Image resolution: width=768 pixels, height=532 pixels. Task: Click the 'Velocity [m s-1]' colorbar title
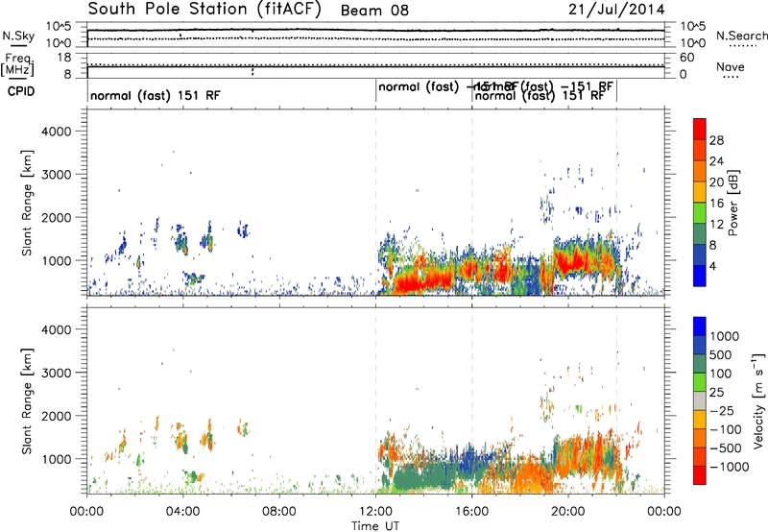tap(758, 400)
